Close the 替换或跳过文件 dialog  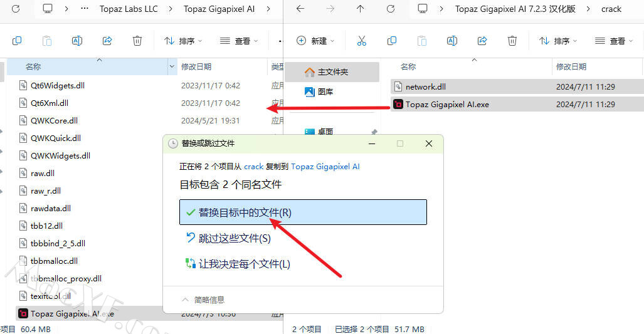click(x=429, y=144)
